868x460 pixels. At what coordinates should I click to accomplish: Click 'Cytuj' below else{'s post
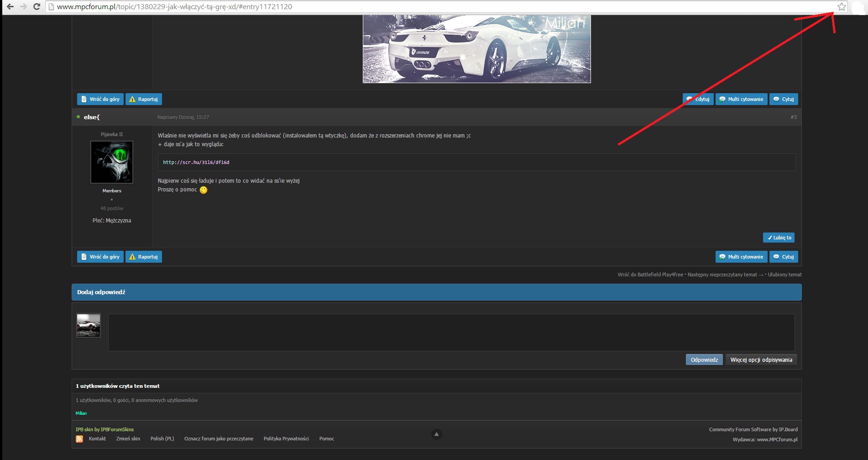click(x=784, y=257)
